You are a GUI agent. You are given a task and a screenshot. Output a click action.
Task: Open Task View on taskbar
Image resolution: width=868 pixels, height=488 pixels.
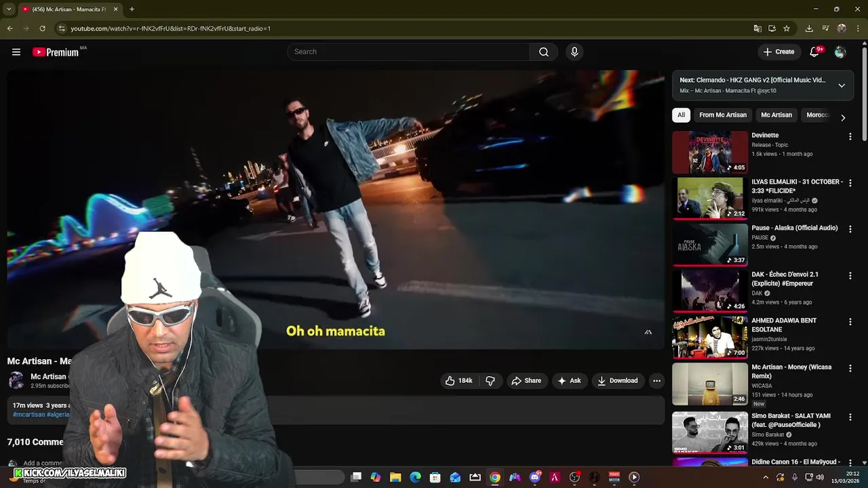click(x=356, y=477)
